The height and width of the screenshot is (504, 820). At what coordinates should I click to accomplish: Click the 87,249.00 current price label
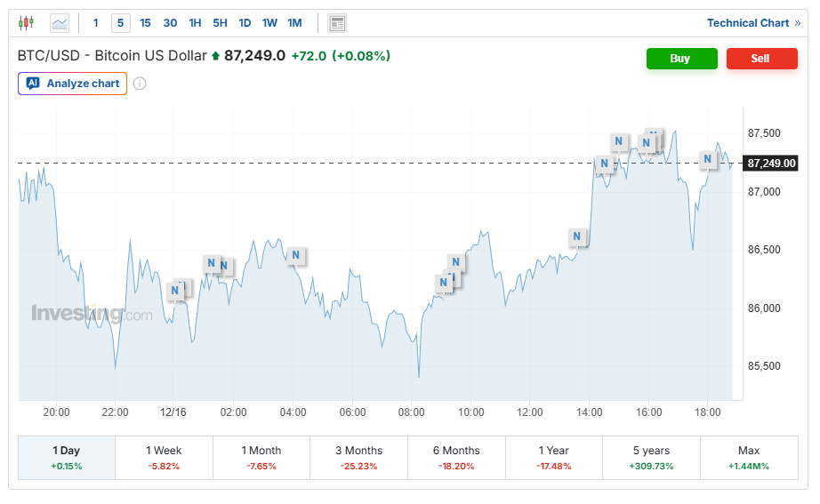(x=771, y=164)
